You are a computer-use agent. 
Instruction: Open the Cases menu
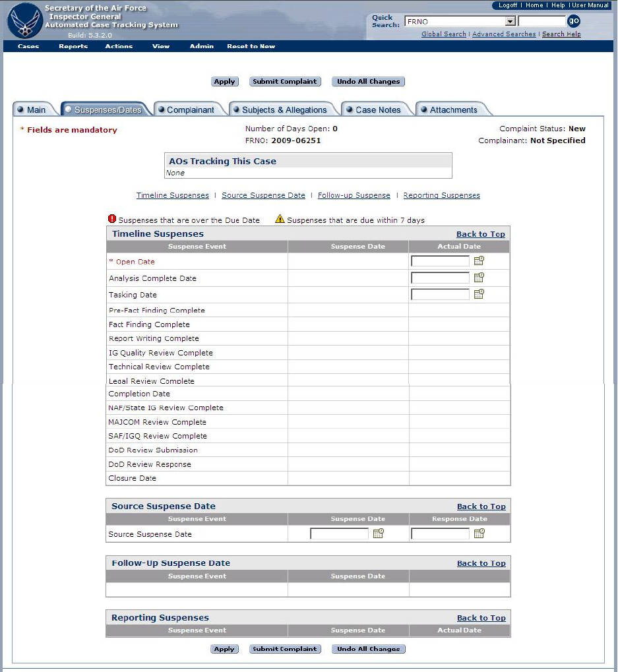point(28,46)
